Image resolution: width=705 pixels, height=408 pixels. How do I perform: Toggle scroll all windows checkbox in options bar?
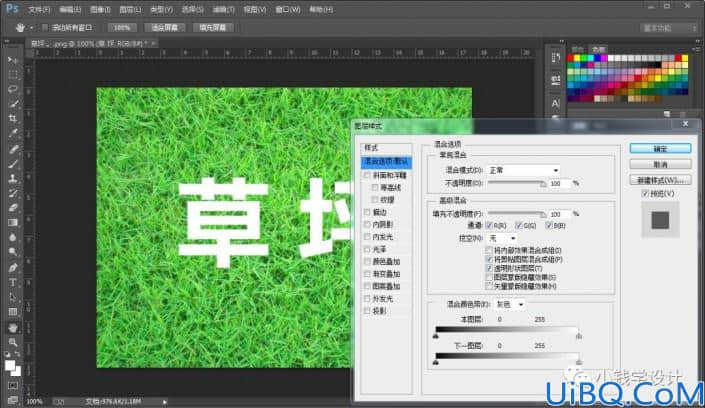click(x=45, y=27)
